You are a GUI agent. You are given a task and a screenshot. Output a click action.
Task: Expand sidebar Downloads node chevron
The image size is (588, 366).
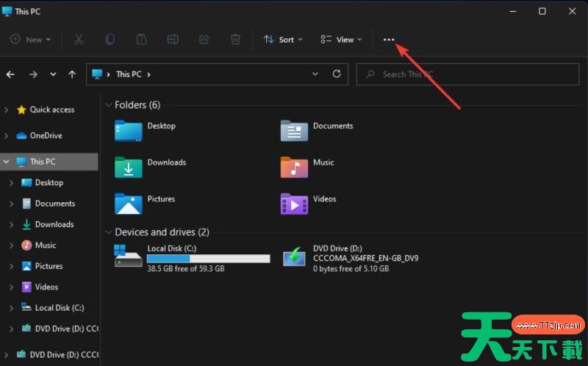click(11, 225)
